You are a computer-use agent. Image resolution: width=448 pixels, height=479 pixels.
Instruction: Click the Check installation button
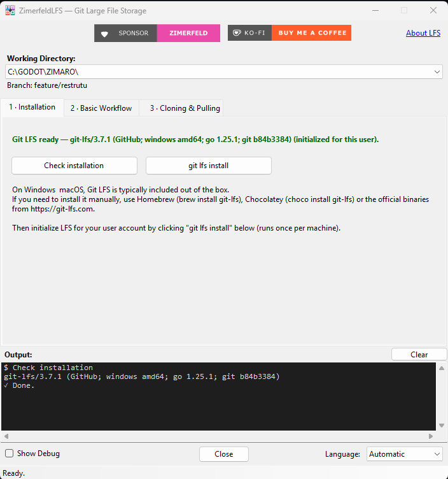(x=74, y=166)
